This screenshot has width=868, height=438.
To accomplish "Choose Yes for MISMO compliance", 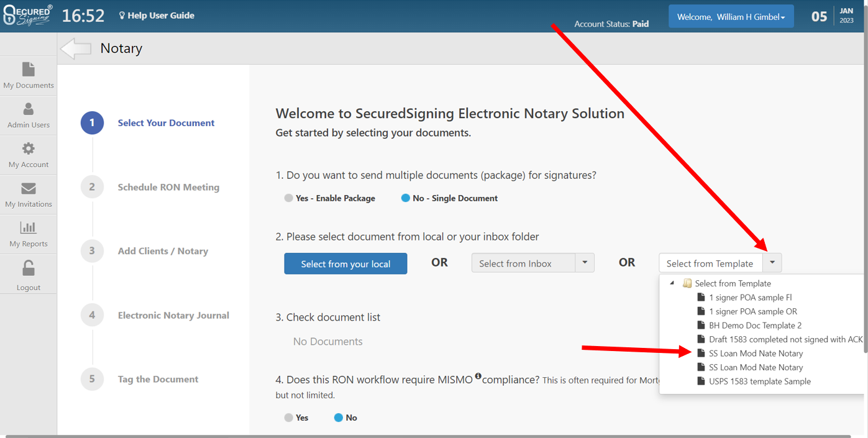I will click(288, 417).
